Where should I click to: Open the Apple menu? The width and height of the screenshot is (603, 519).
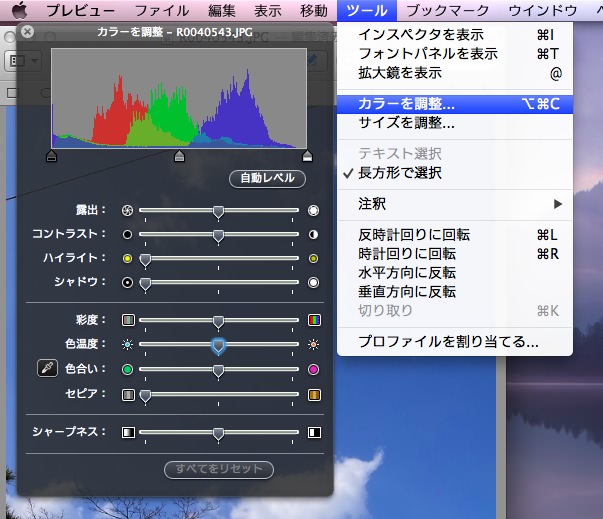(19, 10)
